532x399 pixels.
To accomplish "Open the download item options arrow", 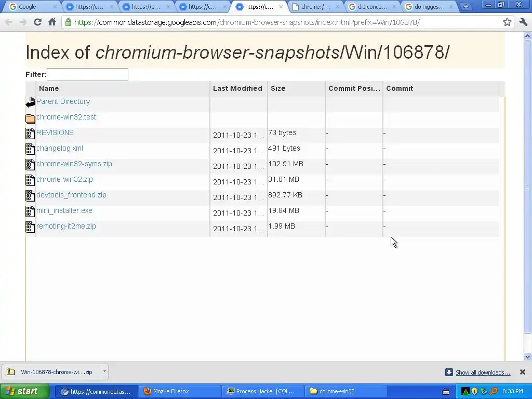I will tap(104, 371).
